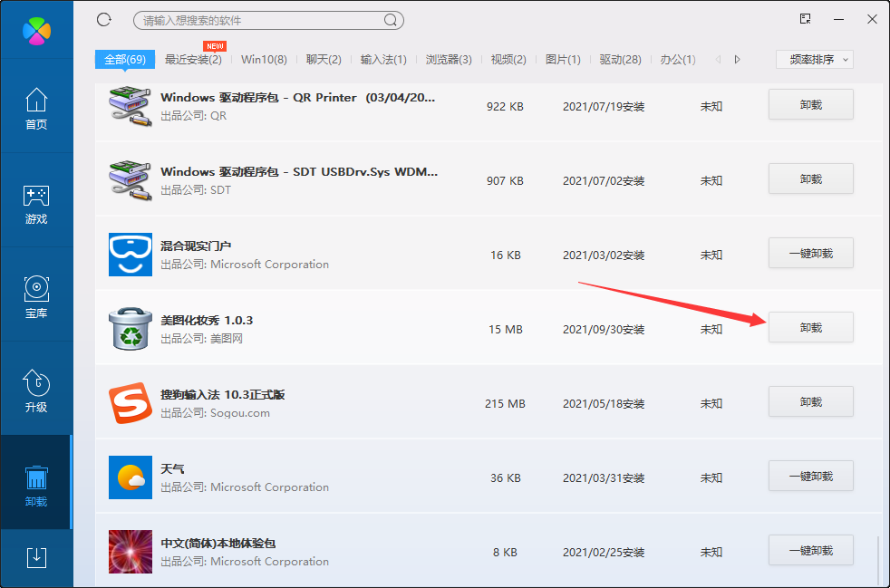Screen dimensions: 890x588
Task: Switch to the 图片(1) tab
Action: pos(563,59)
